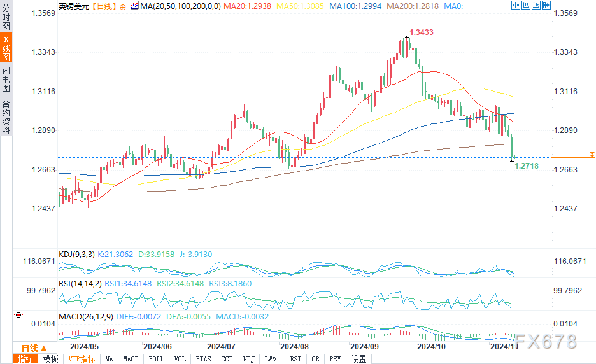Open the 合约资料 side tab

tap(6, 117)
